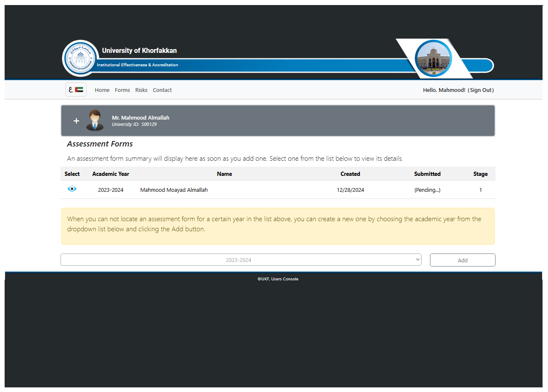Screen dimensions: 548x392
Task: Go to the Forms page
Action: [x=122, y=90]
